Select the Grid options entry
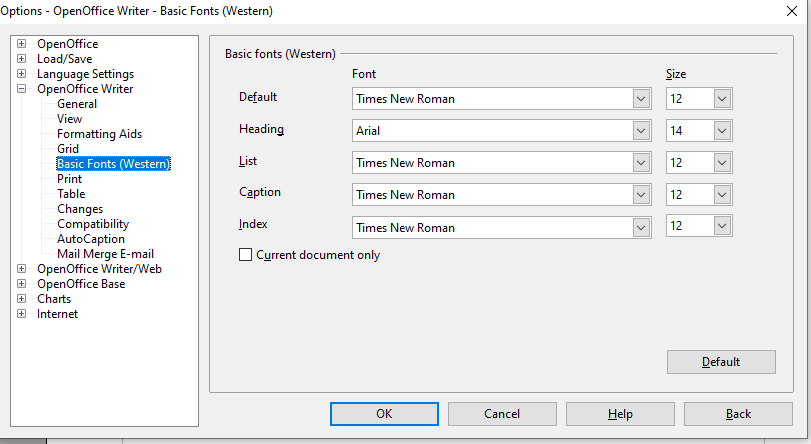811x444 pixels. click(68, 149)
